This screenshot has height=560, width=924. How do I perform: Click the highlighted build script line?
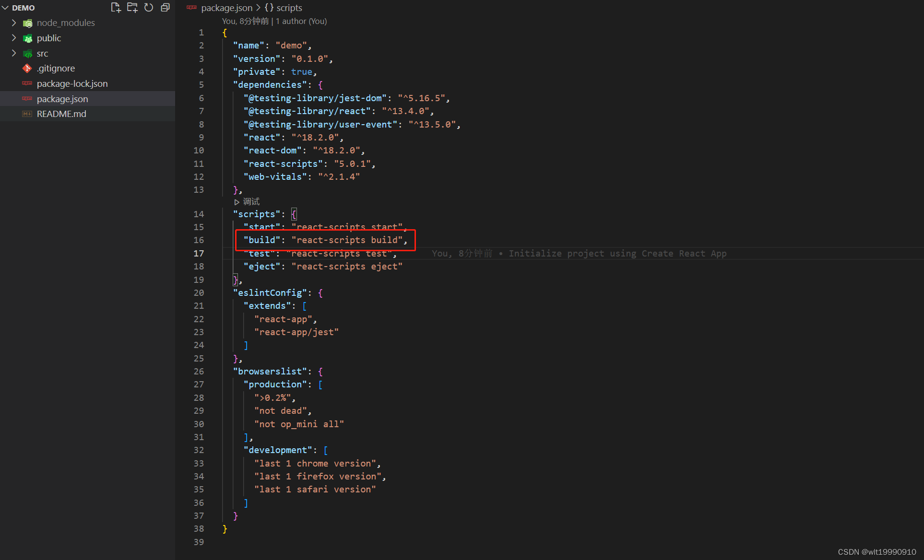[325, 240]
